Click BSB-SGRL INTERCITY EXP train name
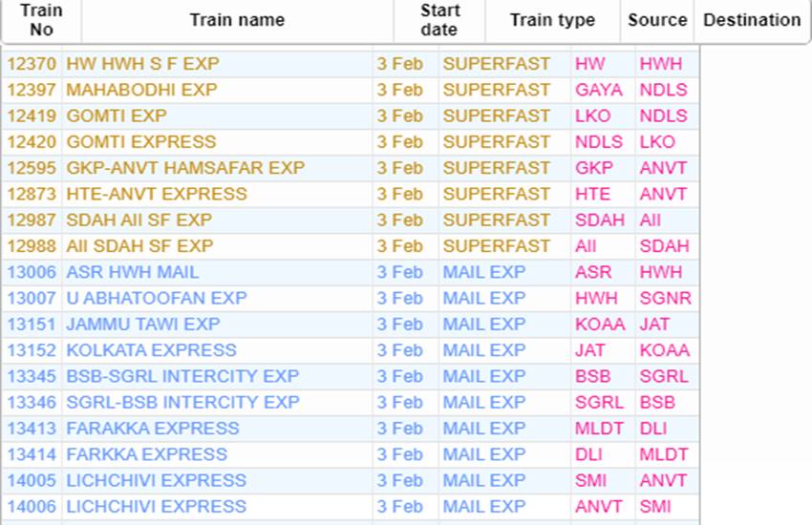This screenshot has width=812, height=525. click(x=182, y=376)
